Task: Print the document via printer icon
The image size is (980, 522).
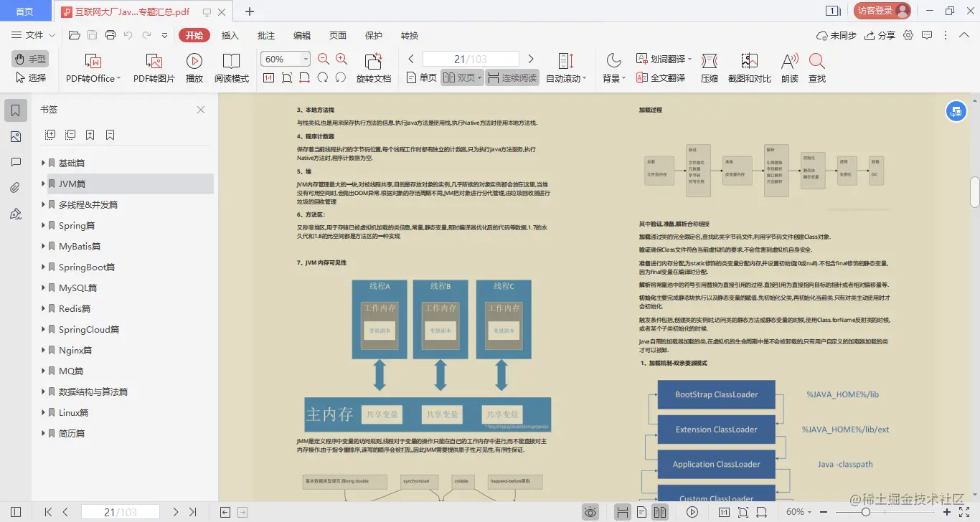Action: pyautogui.click(x=110, y=35)
